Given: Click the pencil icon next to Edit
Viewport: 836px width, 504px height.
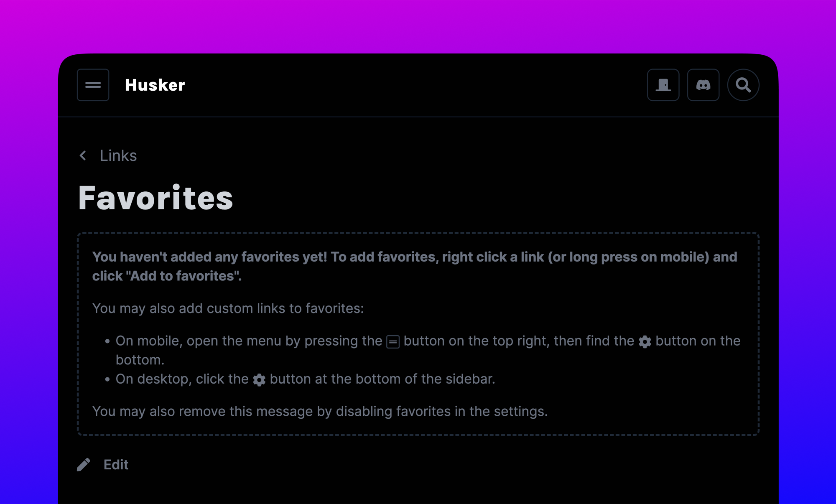Looking at the screenshot, I should [x=84, y=465].
